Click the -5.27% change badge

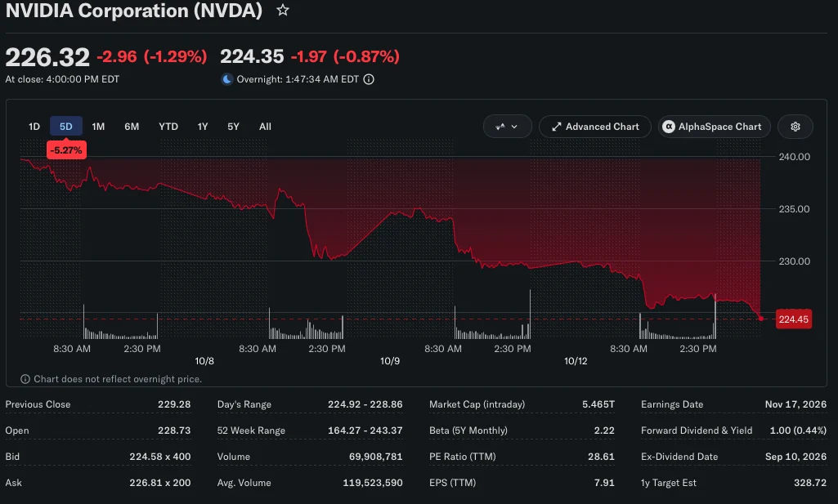tap(66, 150)
